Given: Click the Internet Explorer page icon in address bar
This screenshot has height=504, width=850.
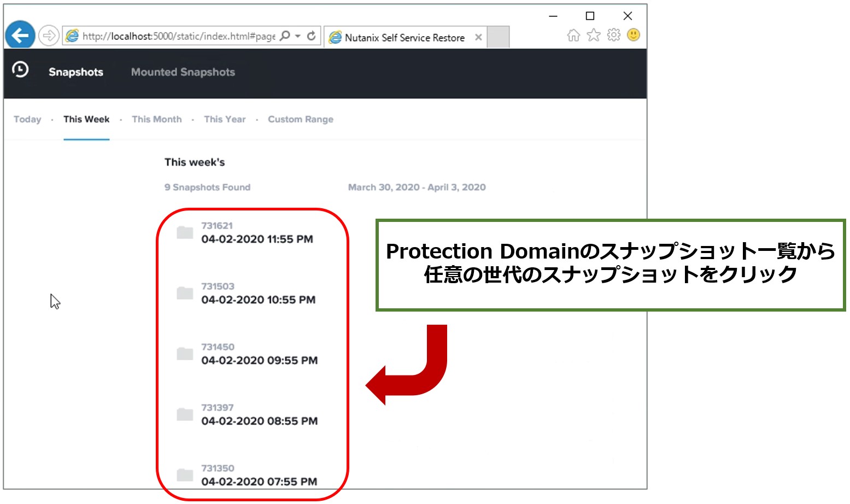Looking at the screenshot, I should [72, 36].
